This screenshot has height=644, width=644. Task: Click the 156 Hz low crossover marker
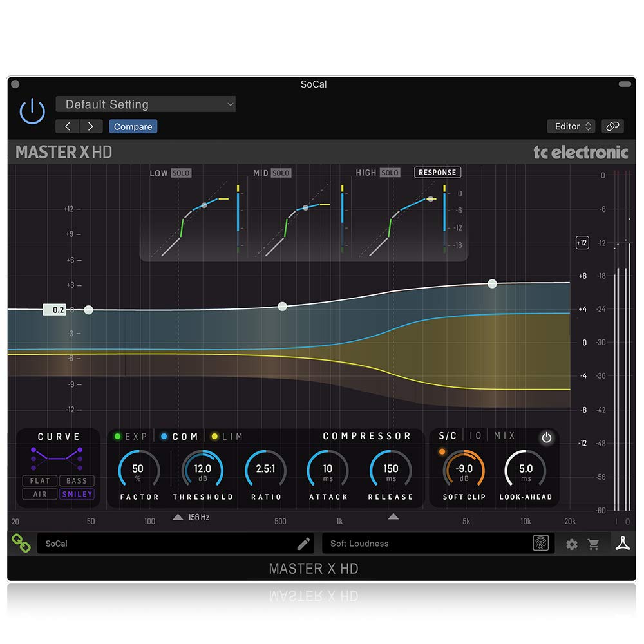(x=178, y=517)
